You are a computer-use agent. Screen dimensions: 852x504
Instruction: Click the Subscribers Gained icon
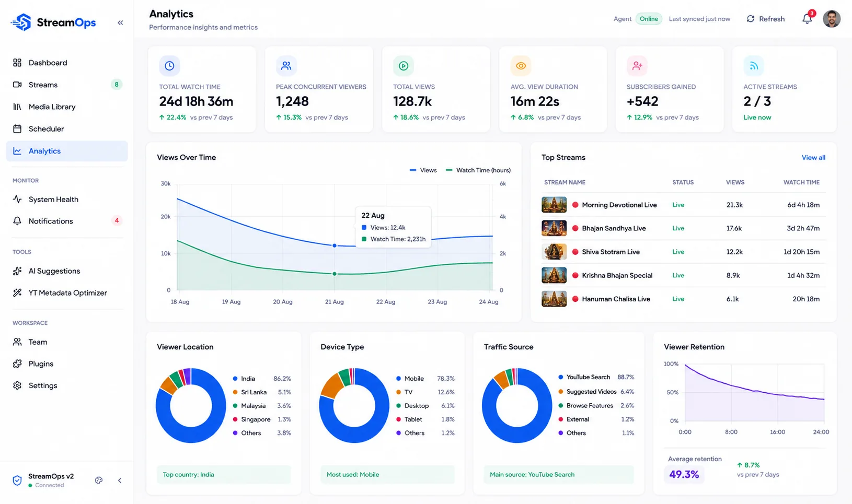[637, 66]
